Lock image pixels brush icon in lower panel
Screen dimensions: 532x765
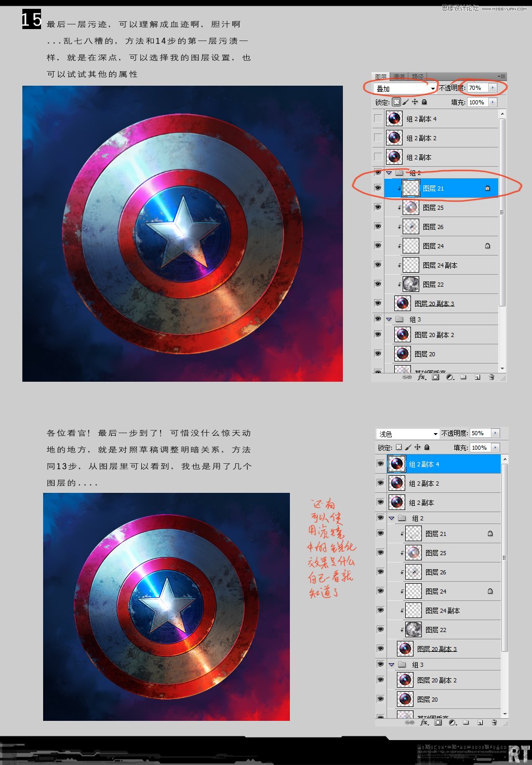point(408,447)
